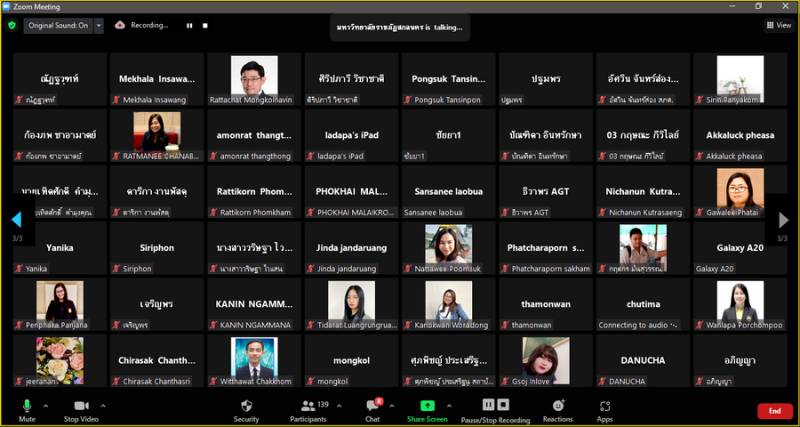
Task: Click the red End meeting button
Action: [x=774, y=411]
